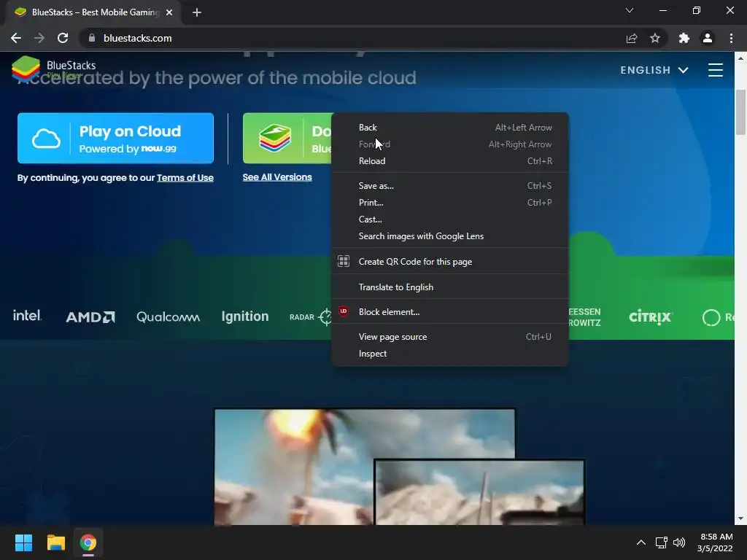
Task: Select Create QR Code for this page
Action: (x=449, y=262)
